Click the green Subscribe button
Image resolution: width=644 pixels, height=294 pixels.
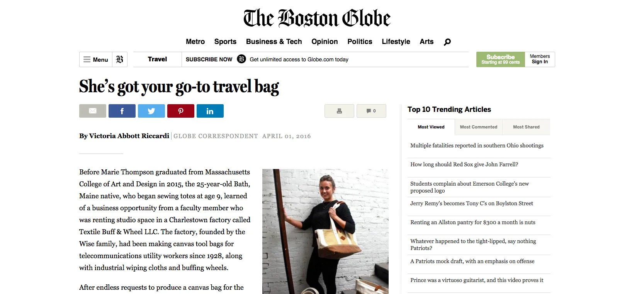(x=501, y=59)
